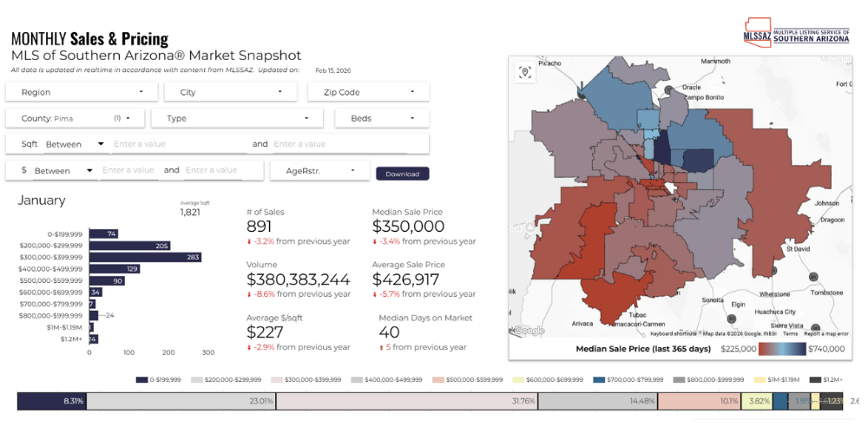
Task: Open the Zip Code dropdown
Action: tap(369, 92)
